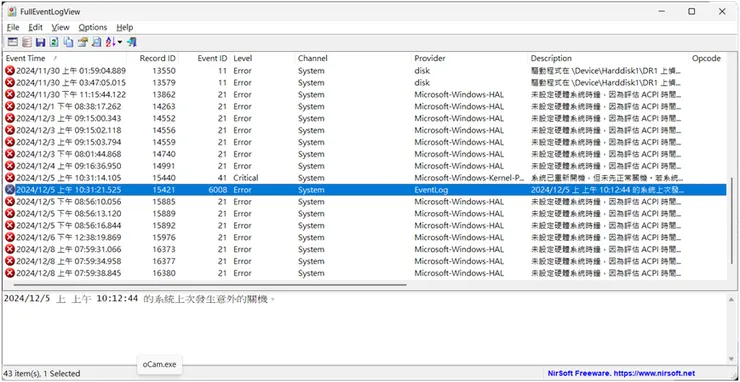Click error icon of 12:38:19.869 event row
Viewport: 740px width, 382px height.
pos(10,238)
